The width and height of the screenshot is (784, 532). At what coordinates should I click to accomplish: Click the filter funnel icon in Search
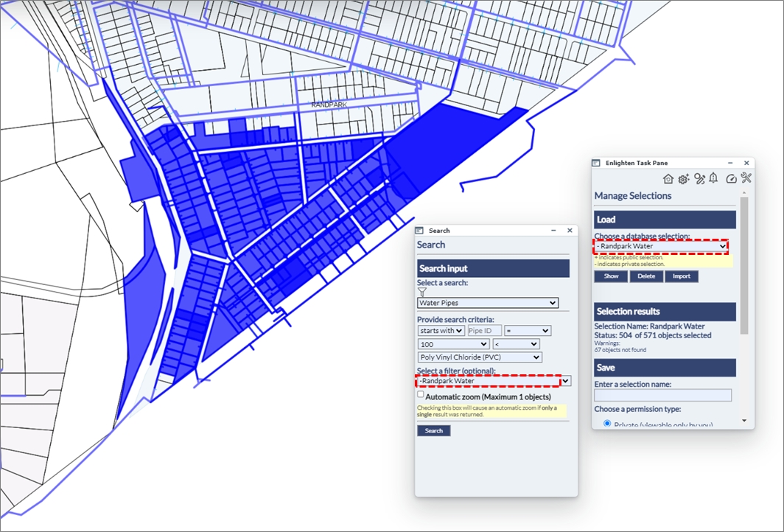[x=422, y=293]
